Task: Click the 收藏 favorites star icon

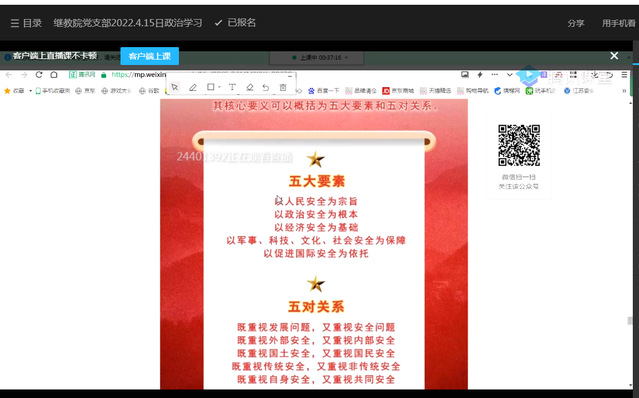Action: tap(7, 91)
